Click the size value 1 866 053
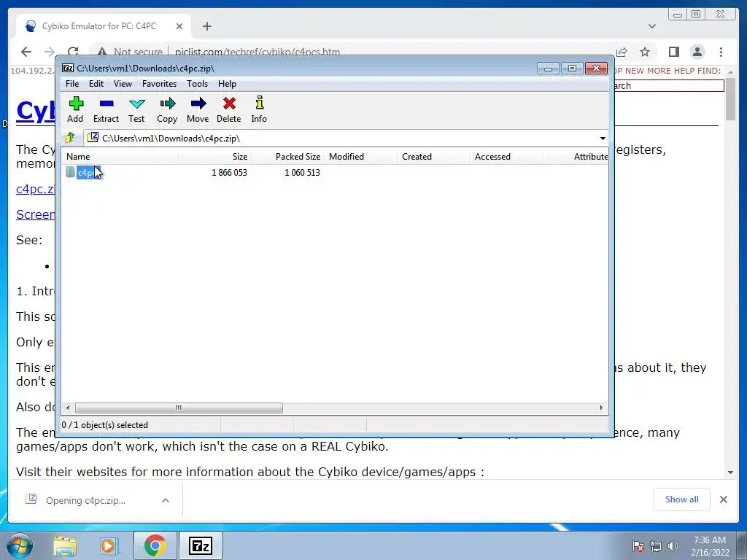The image size is (747, 560). (229, 172)
